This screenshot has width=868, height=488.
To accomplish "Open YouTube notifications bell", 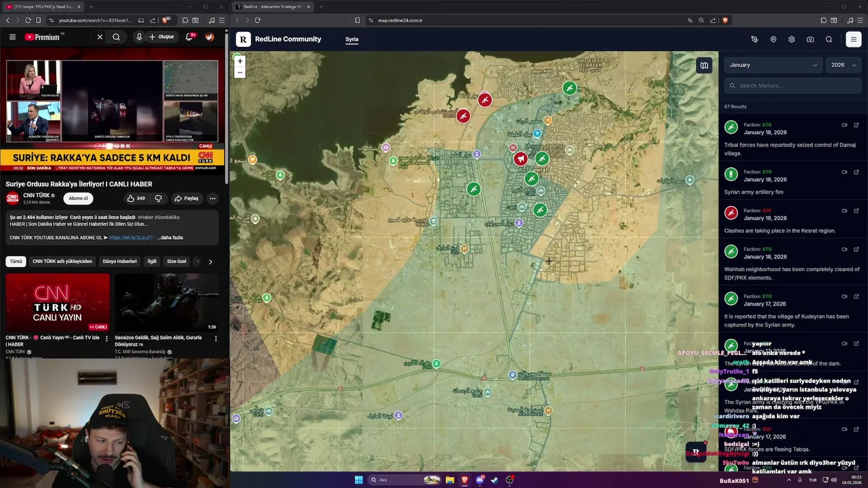I will [x=190, y=37].
